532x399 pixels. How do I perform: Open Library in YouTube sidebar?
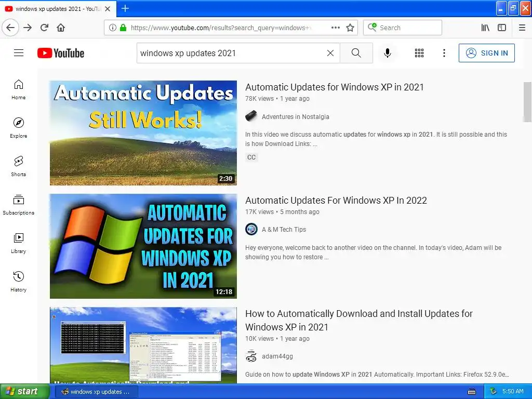pos(18,243)
